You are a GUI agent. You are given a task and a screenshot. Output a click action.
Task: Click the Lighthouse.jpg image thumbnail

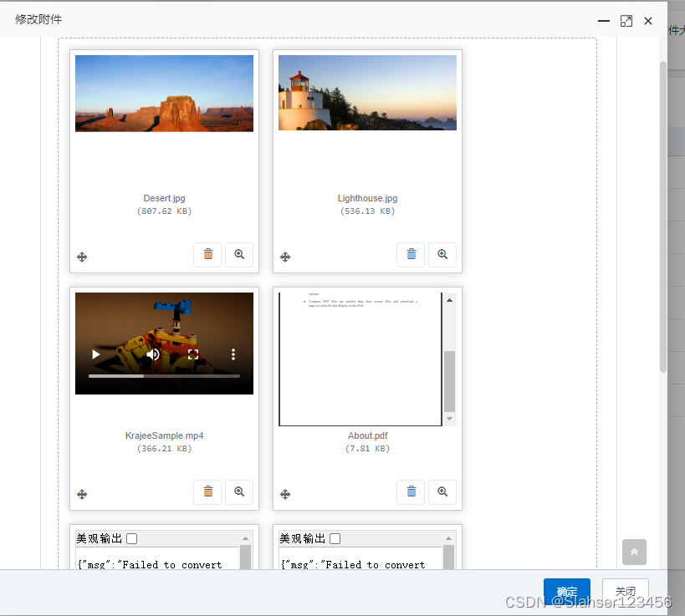click(x=367, y=93)
